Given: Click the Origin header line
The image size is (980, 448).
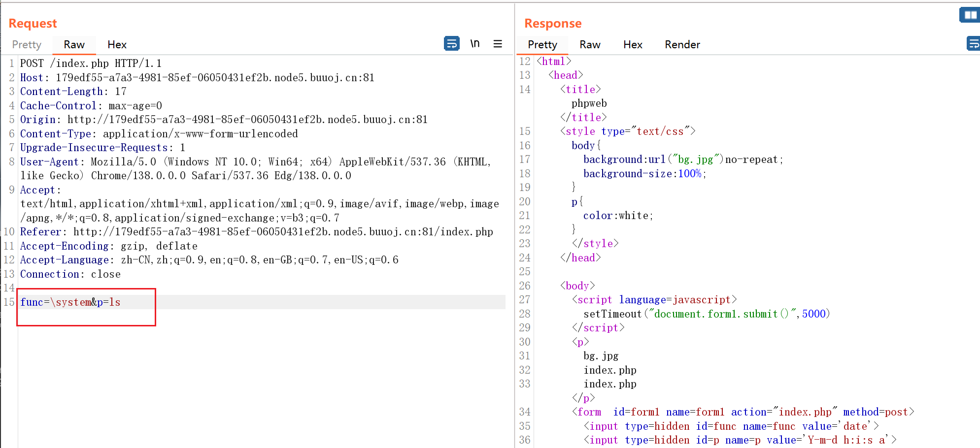Looking at the screenshot, I should tap(224, 120).
